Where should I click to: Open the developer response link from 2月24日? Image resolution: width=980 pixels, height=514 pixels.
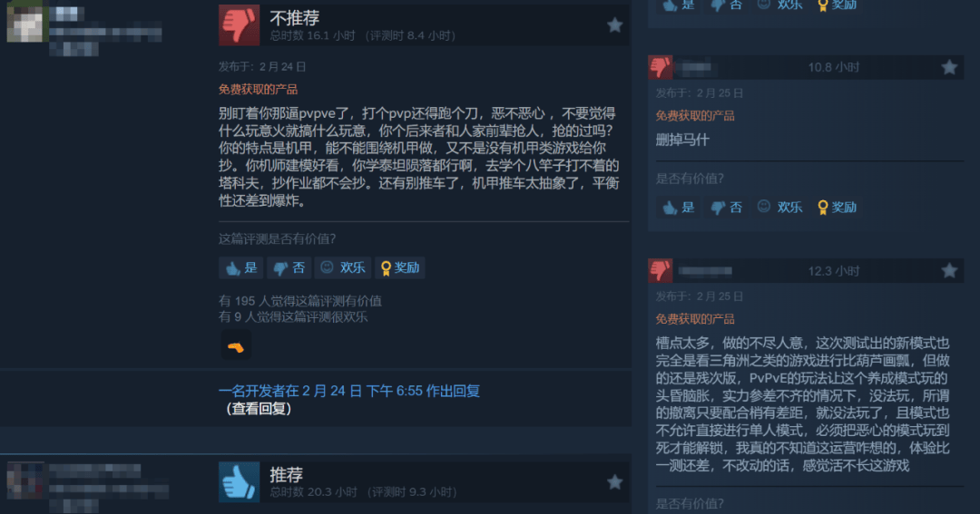click(x=348, y=391)
